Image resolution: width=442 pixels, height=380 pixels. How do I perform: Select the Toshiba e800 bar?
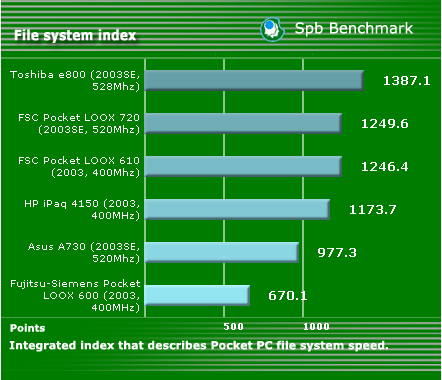[254, 80]
